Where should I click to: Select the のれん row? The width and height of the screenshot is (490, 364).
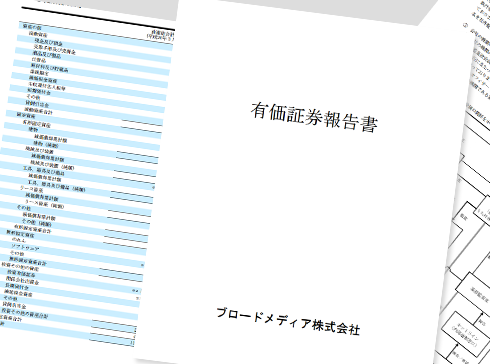(x=18, y=240)
